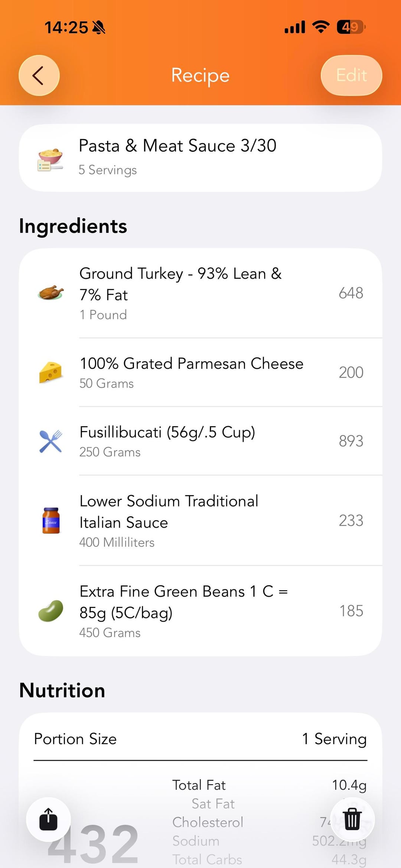Tap the trash delete icon
This screenshot has height=868, width=401.
352,819
